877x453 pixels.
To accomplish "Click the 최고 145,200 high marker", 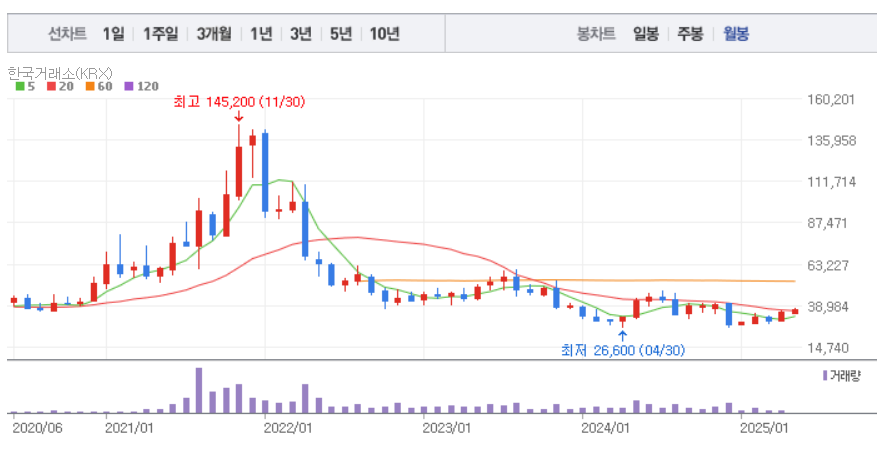I will click(x=238, y=102).
